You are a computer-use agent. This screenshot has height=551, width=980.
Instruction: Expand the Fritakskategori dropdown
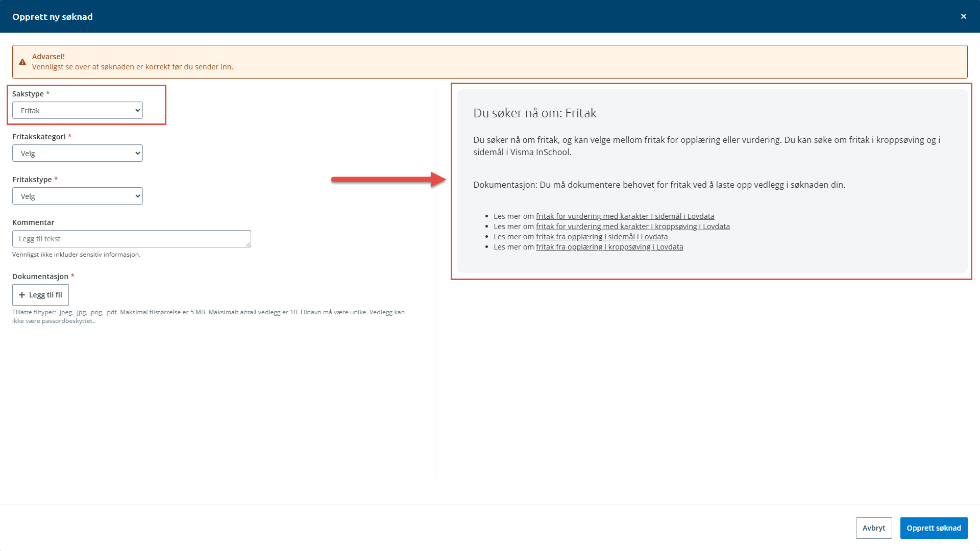78,153
